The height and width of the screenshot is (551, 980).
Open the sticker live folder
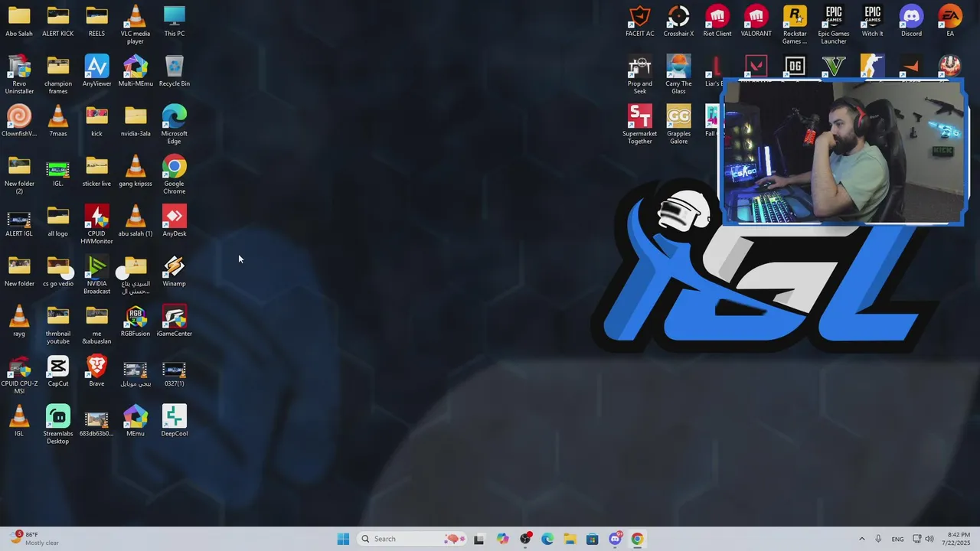point(96,171)
